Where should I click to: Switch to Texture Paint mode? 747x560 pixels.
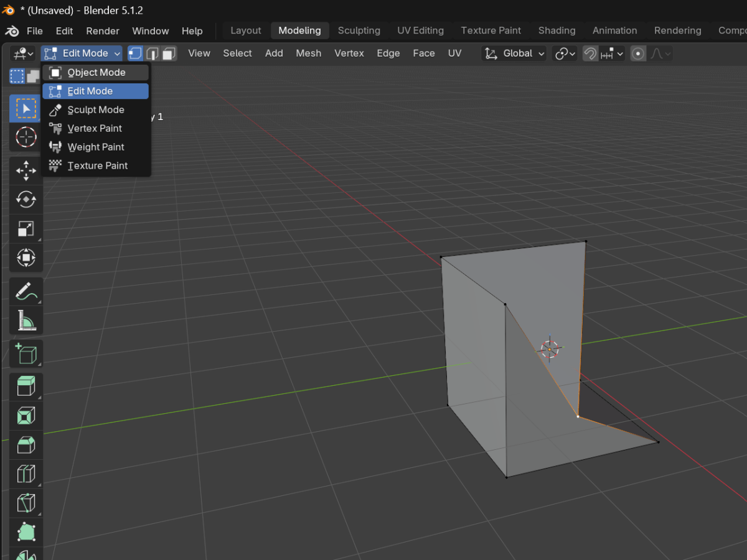[x=95, y=166]
